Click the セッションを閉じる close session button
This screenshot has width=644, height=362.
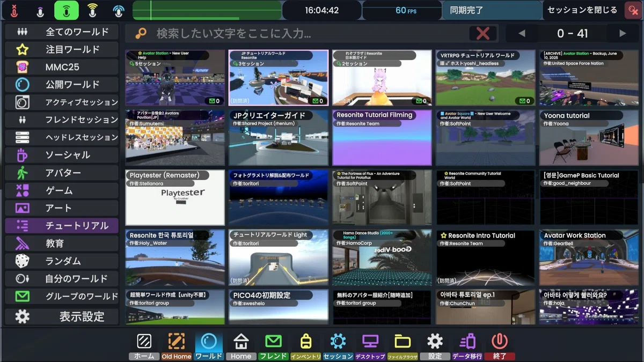tap(582, 10)
